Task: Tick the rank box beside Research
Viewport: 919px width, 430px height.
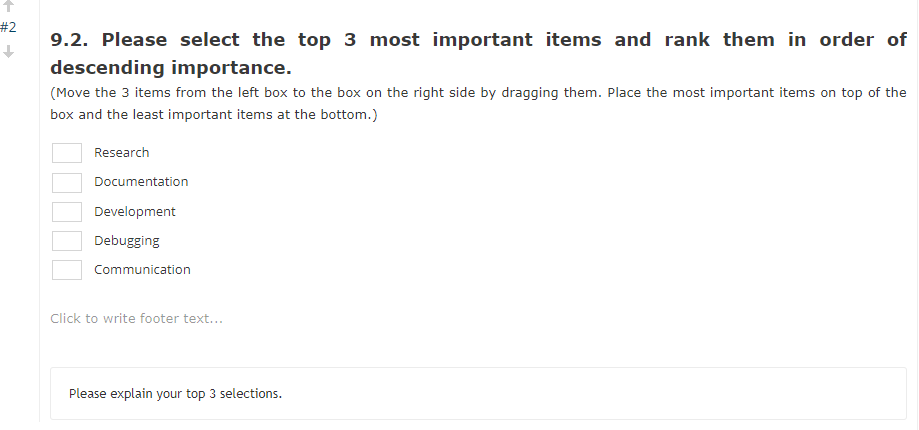Action: click(x=67, y=153)
